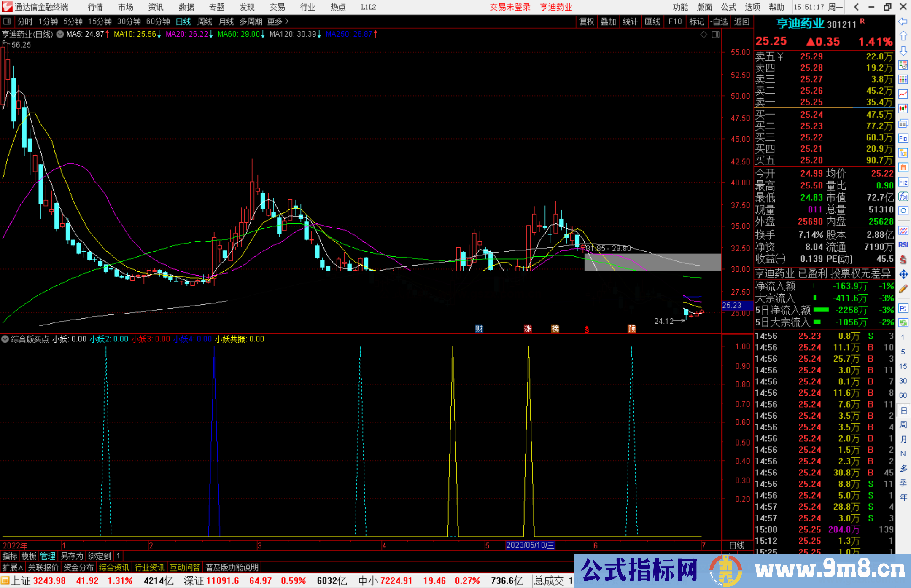This screenshot has width=911, height=588.
Task: Open the watchlist report icon with checkmark
Action: click(903, 65)
